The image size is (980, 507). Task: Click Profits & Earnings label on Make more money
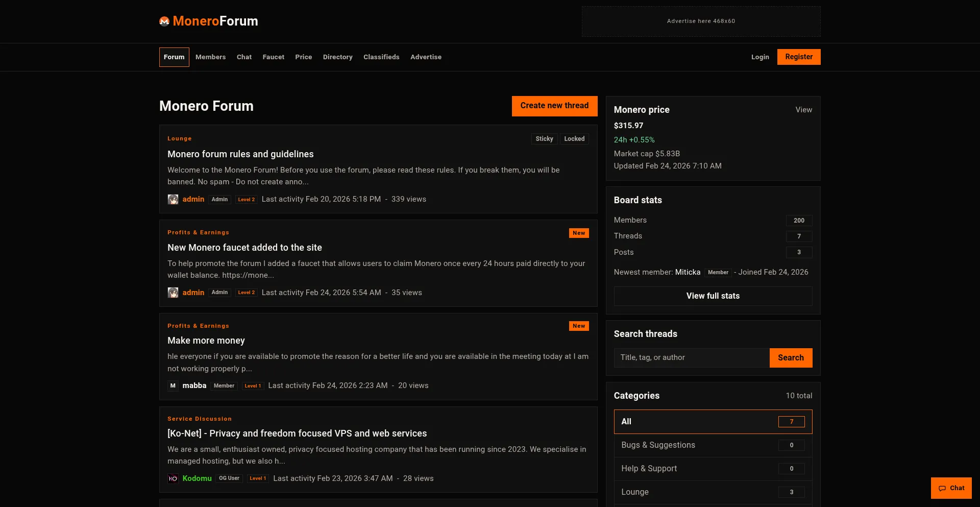click(x=198, y=326)
